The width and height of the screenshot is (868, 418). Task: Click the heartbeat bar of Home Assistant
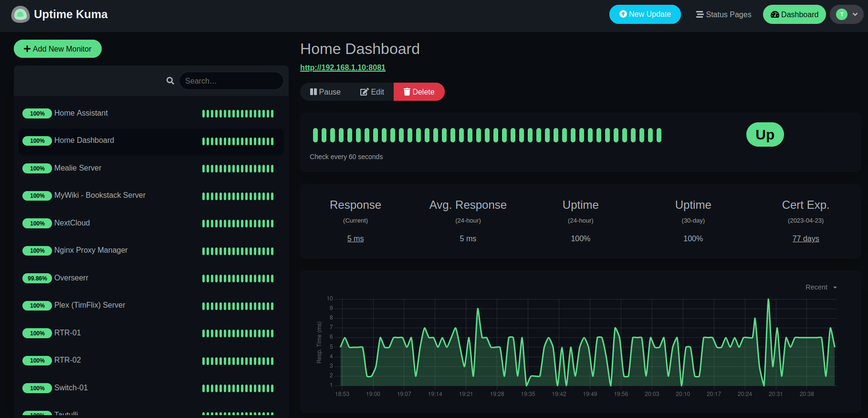tap(238, 114)
